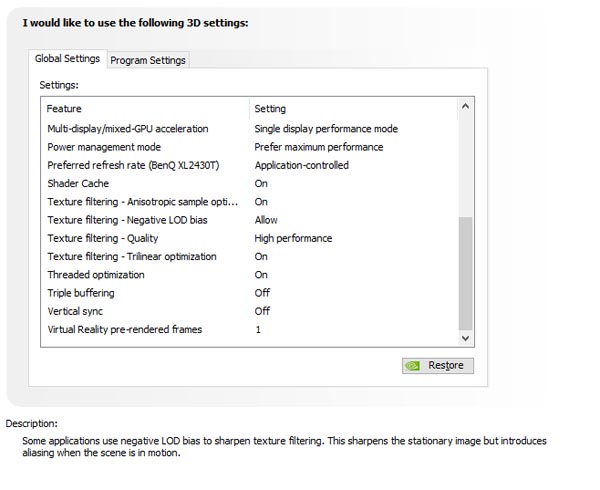
Task: Open the Preferred refresh rate setting value
Action: pyautogui.click(x=301, y=165)
